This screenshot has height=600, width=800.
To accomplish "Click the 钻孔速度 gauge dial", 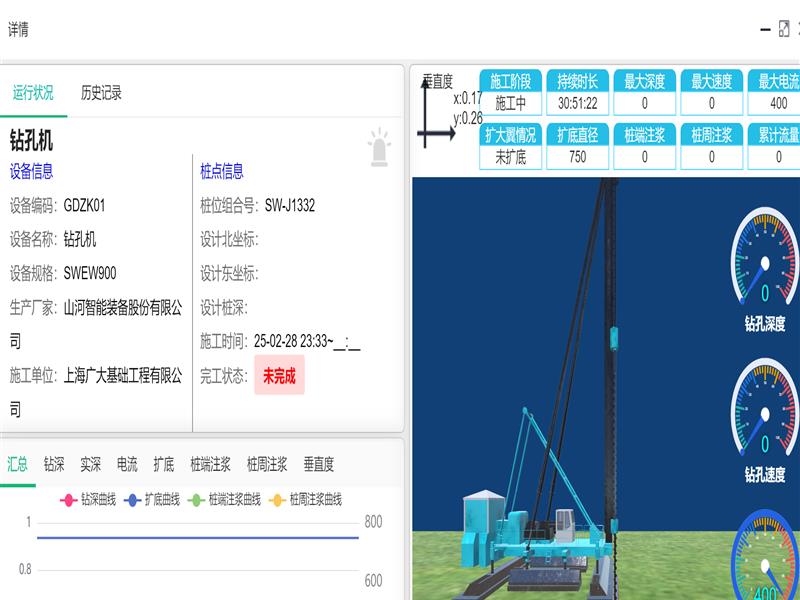I will tap(765, 407).
